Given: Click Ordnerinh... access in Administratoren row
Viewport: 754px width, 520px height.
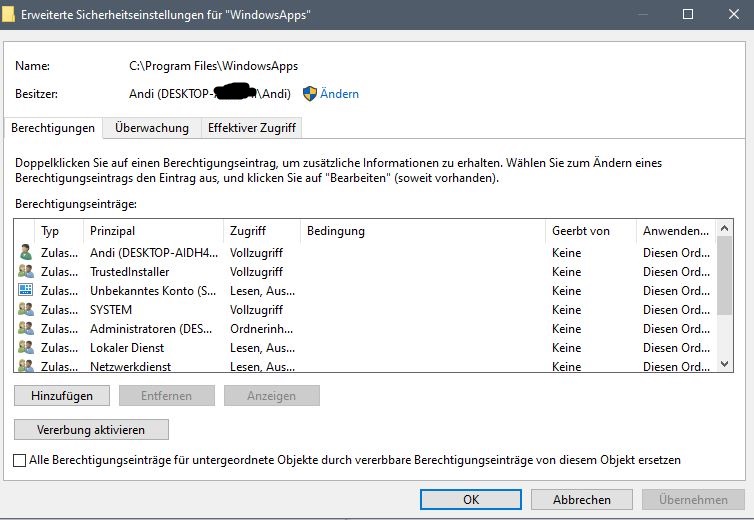Looking at the screenshot, I should [x=262, y=329].
